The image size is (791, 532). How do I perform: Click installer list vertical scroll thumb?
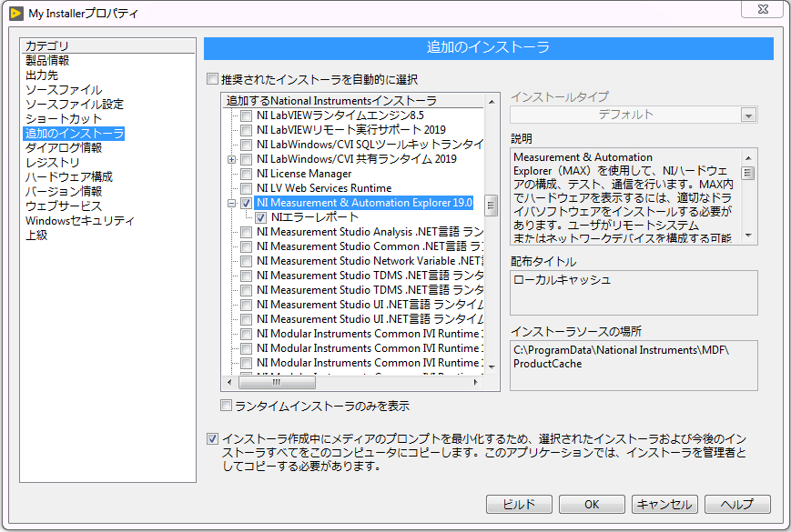[x=492, y=206]
